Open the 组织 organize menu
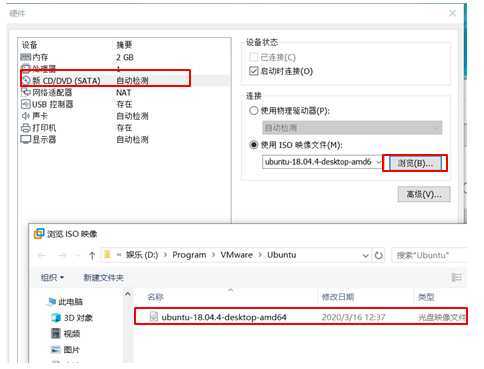 [x=52, y=277]
